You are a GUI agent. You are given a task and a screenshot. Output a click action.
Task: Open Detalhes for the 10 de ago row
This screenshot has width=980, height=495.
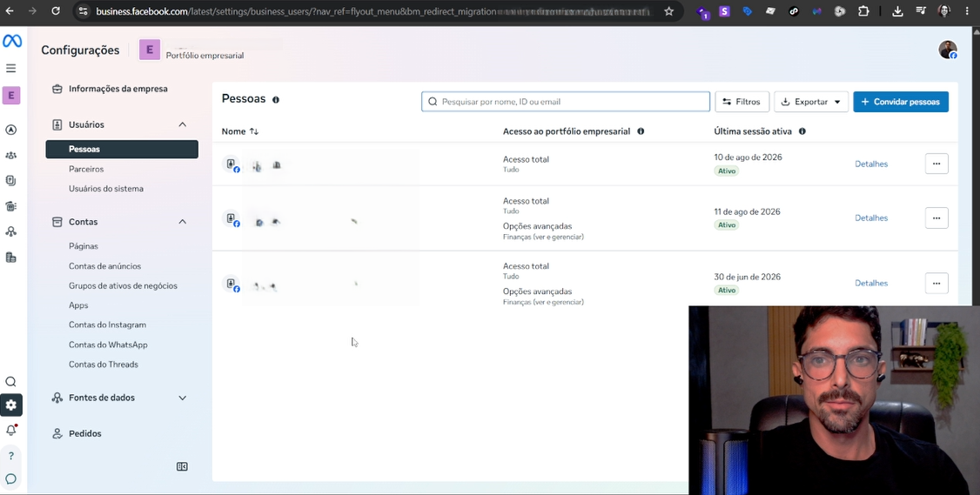click(x=871, y=164)
